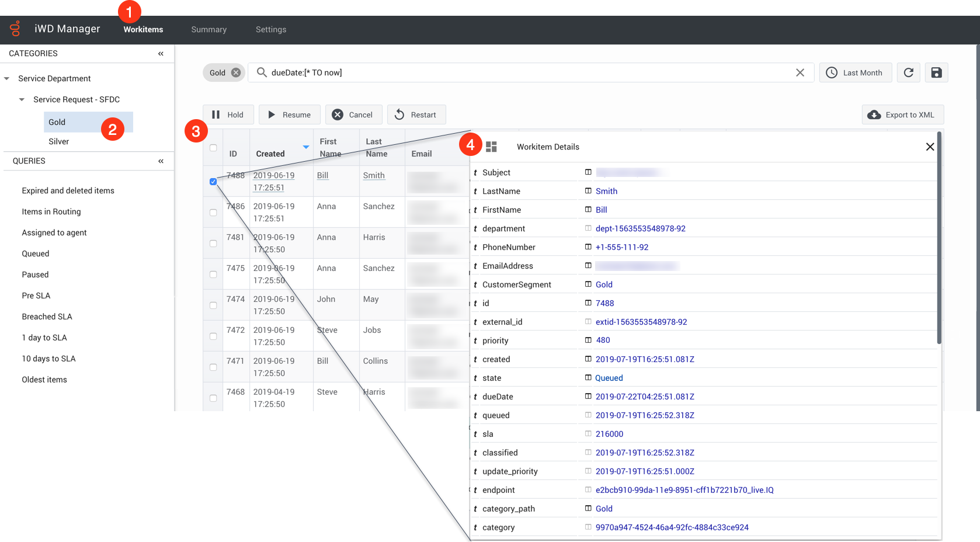The width and height of the screenshot is (980, 542).
Task: Click the Workitem Details grid layout icon
Action: click(491, 147)
